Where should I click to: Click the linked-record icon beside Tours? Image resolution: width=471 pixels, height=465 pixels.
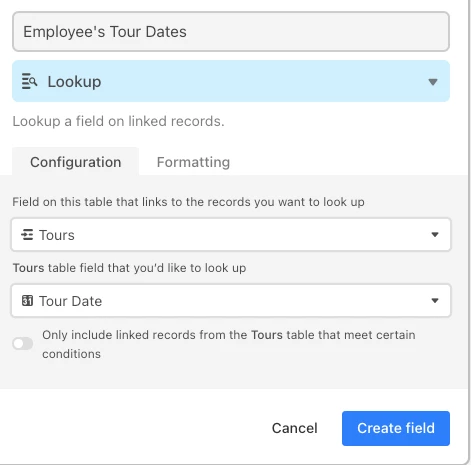tap(27, 235)
